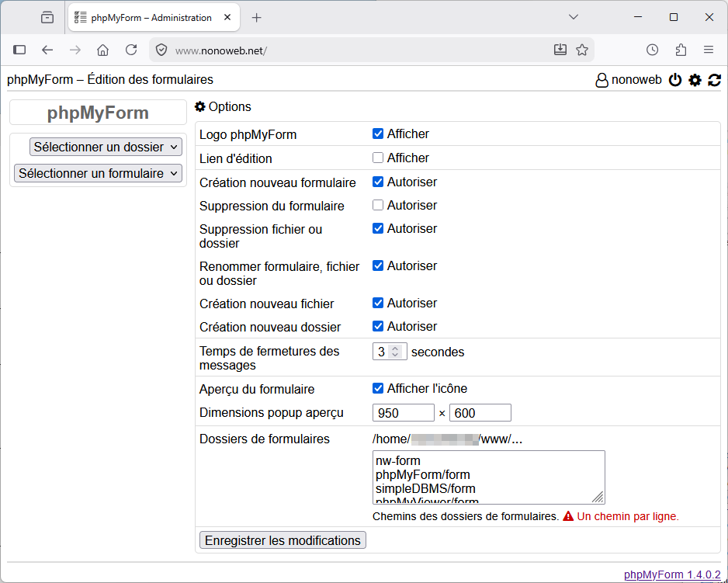Open a new browser tab

(256, 18)
